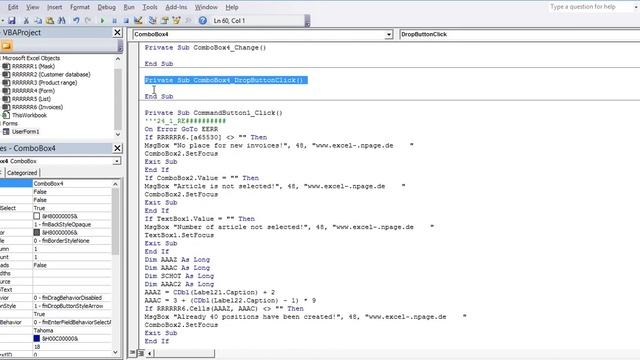
Task: Open the Edit menu
Action: click(13, 7)
